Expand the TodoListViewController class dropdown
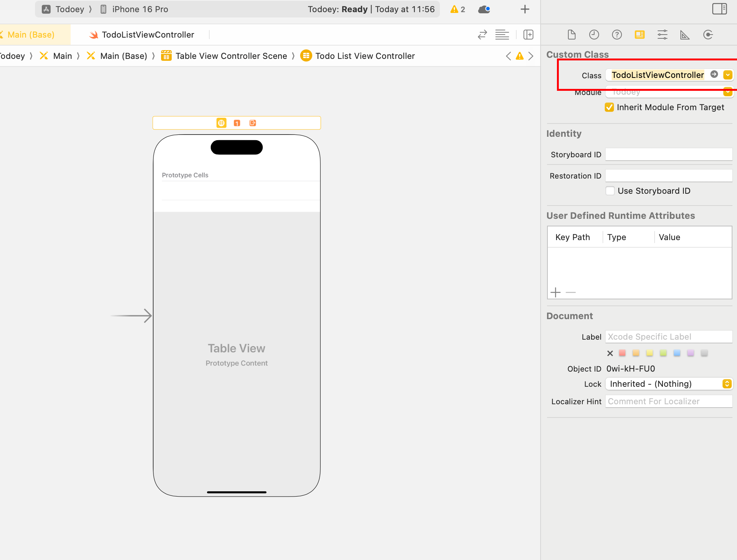This screenshot has height=560, width=737. click(x=728, y=75)
